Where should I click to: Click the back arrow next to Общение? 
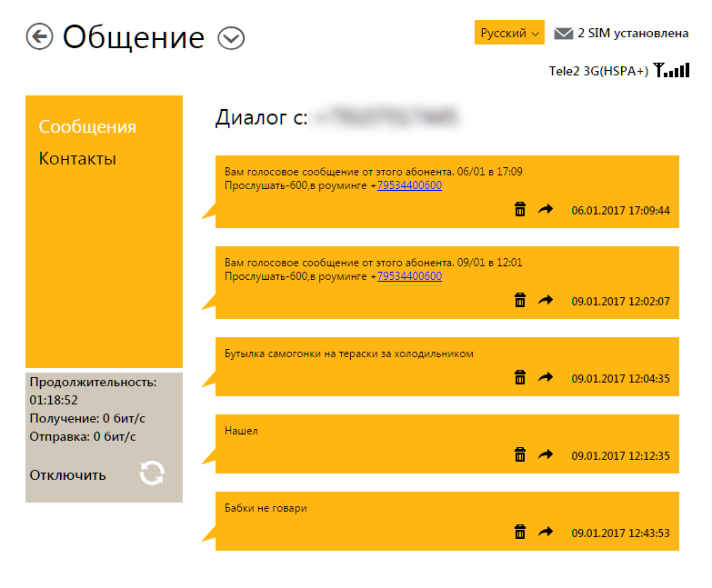[x=40, y=36]
